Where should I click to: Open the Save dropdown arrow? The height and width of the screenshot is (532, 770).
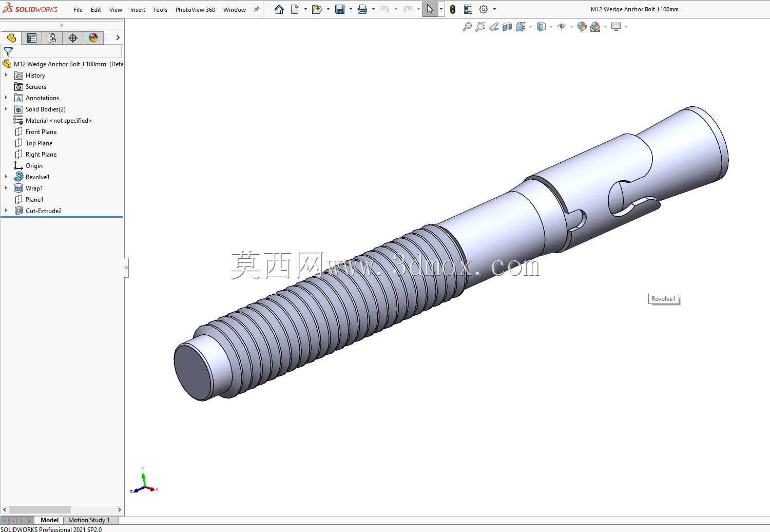(x=351, y=9)
